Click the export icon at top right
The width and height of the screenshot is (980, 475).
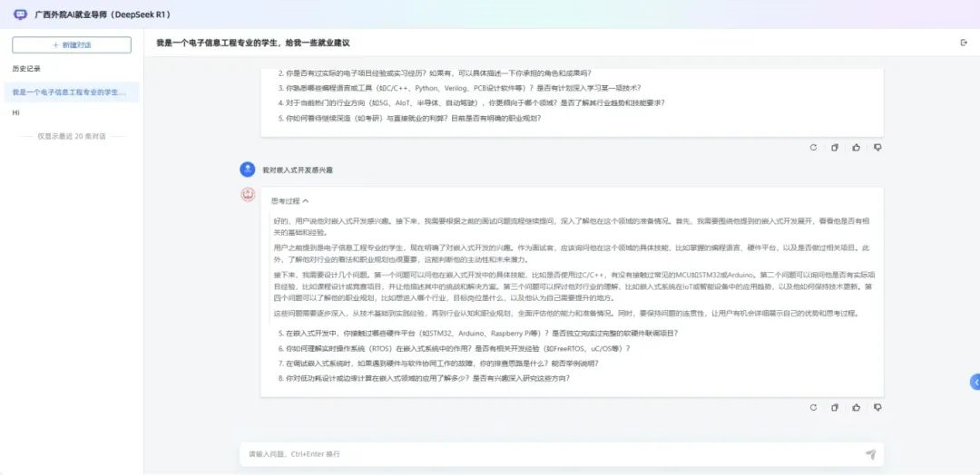(x=964, y=43)
